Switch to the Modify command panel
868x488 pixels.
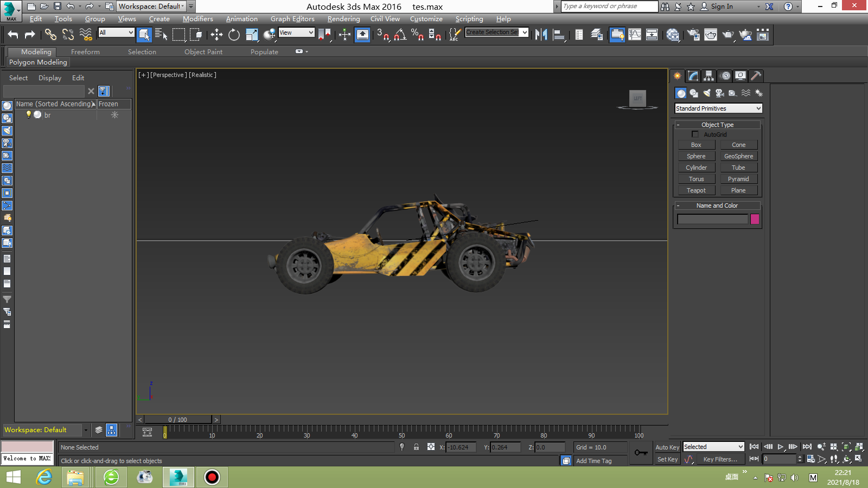tap(693, 76)
